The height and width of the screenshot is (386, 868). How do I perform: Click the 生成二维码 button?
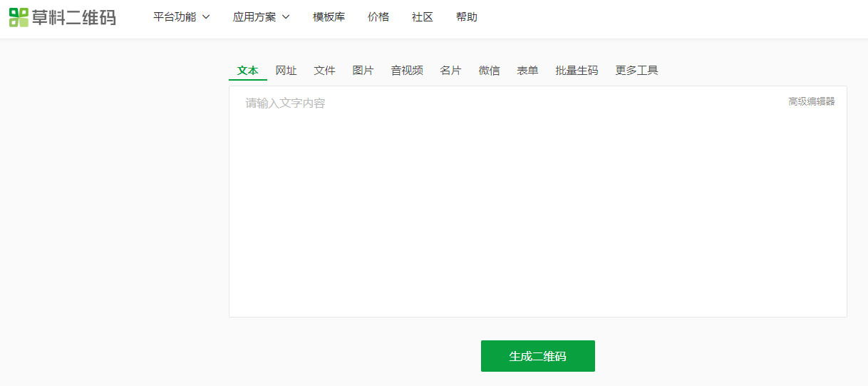click(537, 356)
